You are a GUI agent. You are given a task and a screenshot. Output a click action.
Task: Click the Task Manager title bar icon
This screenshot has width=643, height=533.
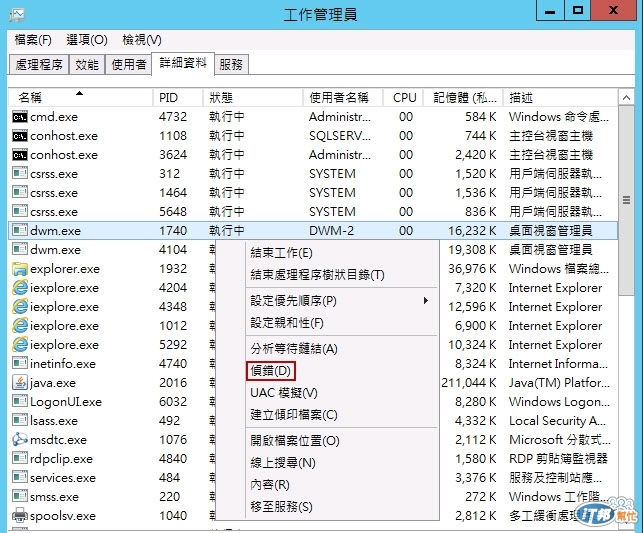click(17, 15)
